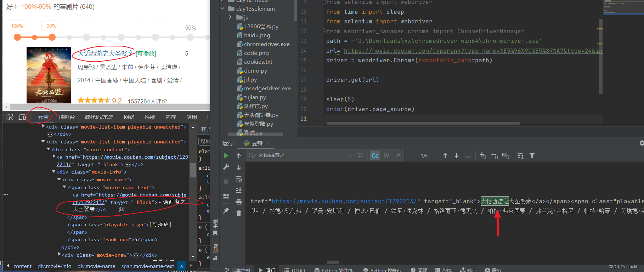
Task: Switch to 控制台 tab in DevTools
Action: tap(67, 117)
